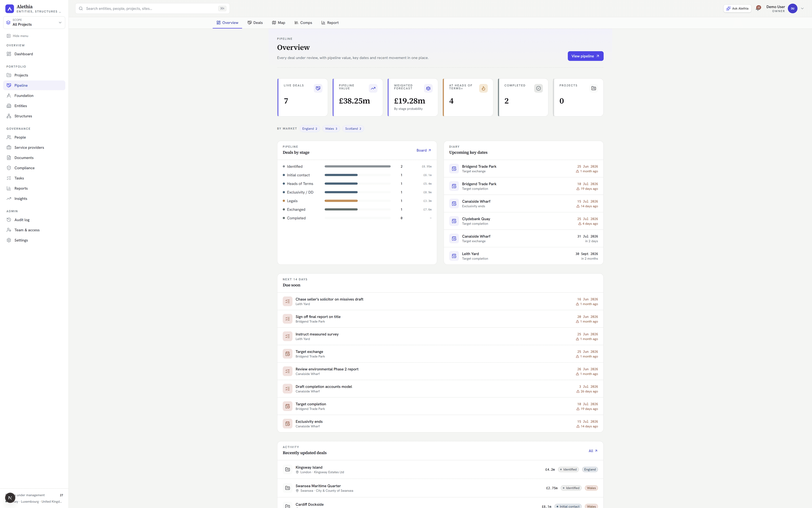Click the Alethia logo icon
812x508 pixels.
[9, 8]
